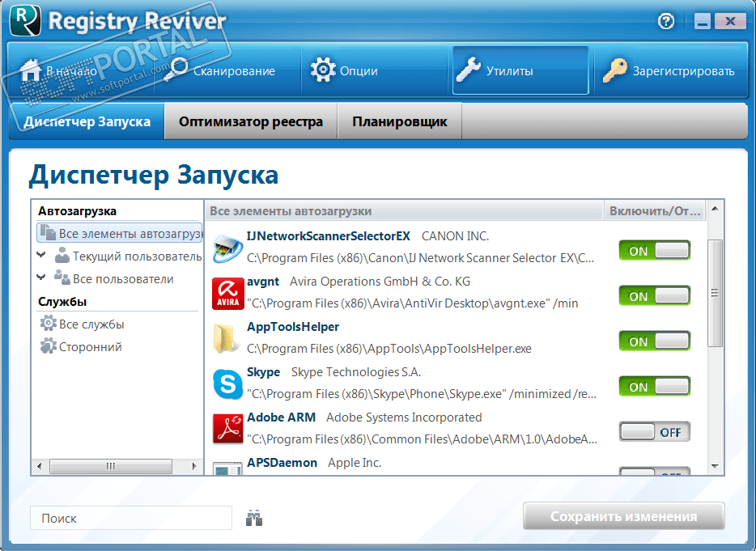756x551 pixels.
Task: Expand Текущий пользователь tree node
Action: (x=41, y=255)
